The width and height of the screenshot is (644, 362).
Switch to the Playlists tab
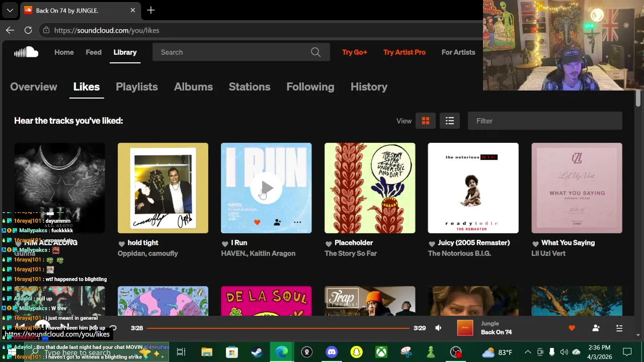[x=137, y=86]
